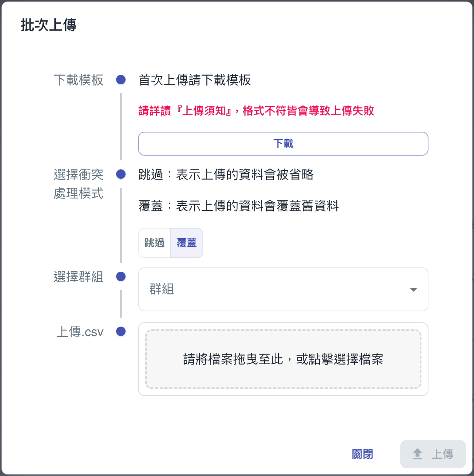This screenshot has height=476, width=474.
Task: Click the dropdown arrow beside 群組
Action: pyautogui.click(x=413, y=290)
